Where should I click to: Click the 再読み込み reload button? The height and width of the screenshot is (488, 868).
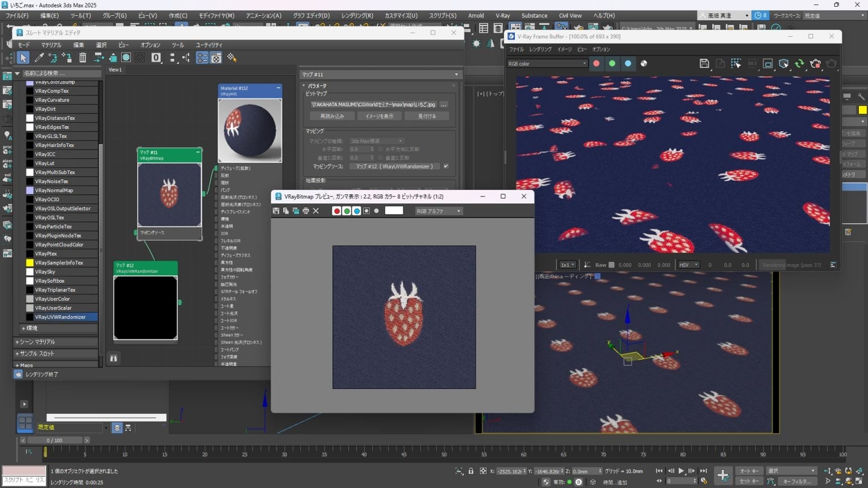(x=332, y=116)
